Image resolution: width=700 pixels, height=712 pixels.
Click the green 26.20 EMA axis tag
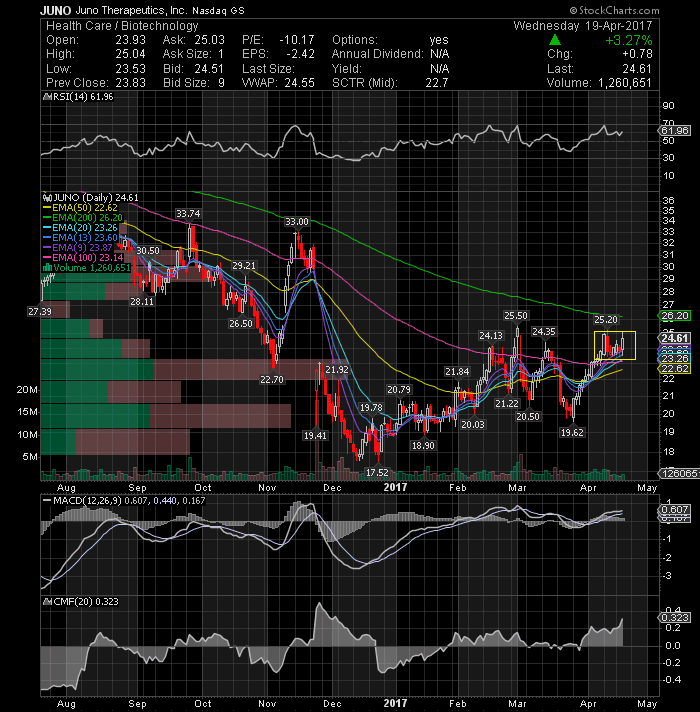coord(675,316)
